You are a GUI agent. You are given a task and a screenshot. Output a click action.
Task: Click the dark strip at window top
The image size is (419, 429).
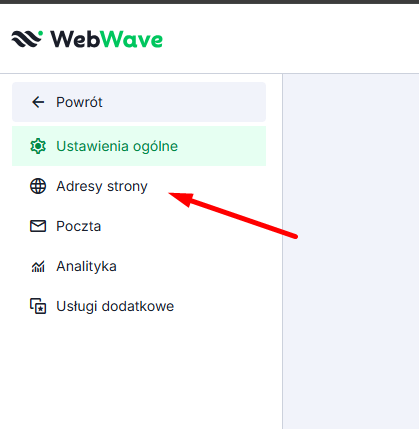pos(209,2)
